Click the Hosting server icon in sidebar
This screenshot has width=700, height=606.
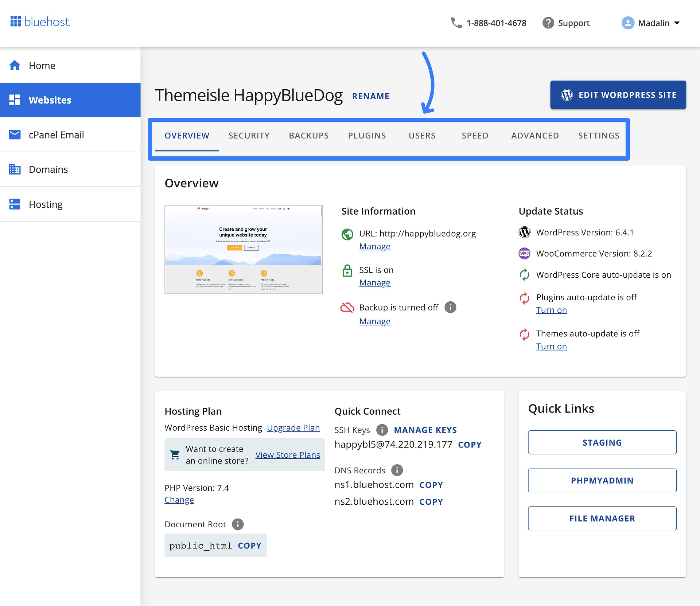(x=15, y=204)
